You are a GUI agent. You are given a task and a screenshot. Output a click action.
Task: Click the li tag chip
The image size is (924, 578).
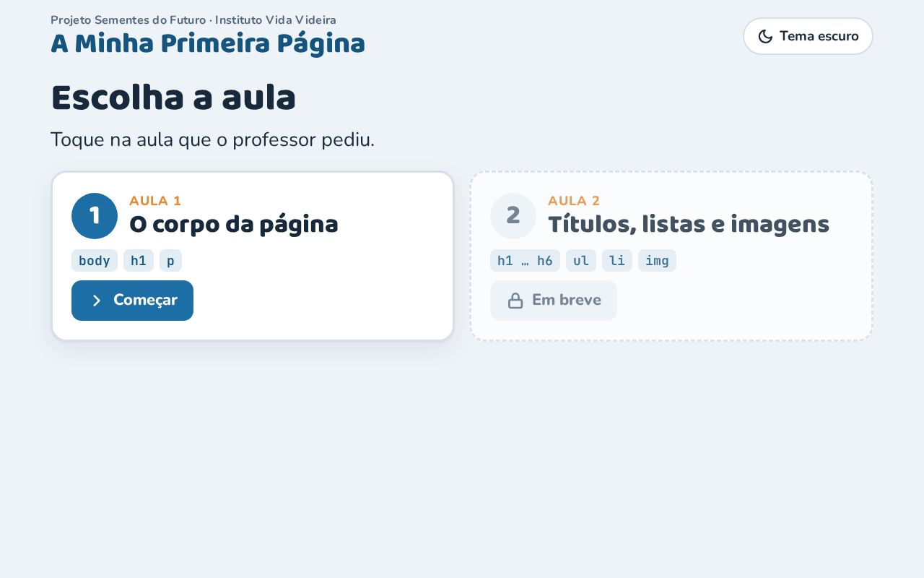[617, 261]
